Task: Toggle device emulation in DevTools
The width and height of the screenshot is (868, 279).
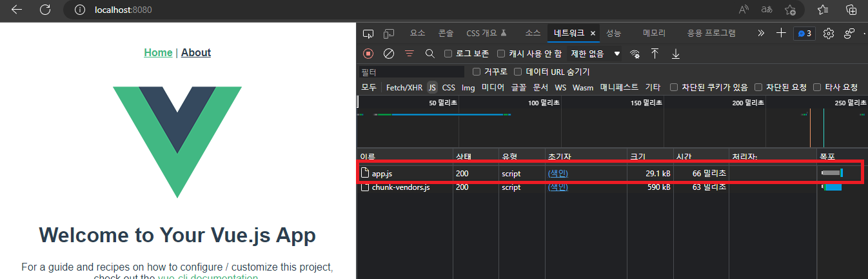Action: pos(389,33)
